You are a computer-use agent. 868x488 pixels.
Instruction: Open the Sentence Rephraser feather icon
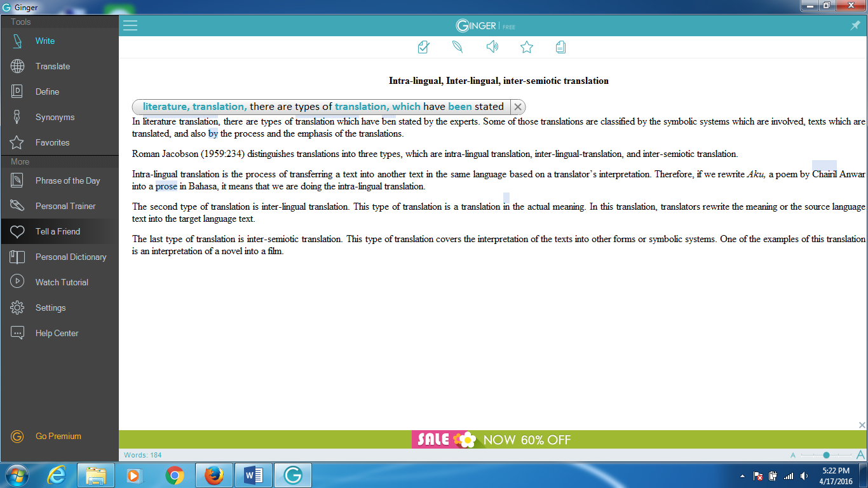click(458, 47)
